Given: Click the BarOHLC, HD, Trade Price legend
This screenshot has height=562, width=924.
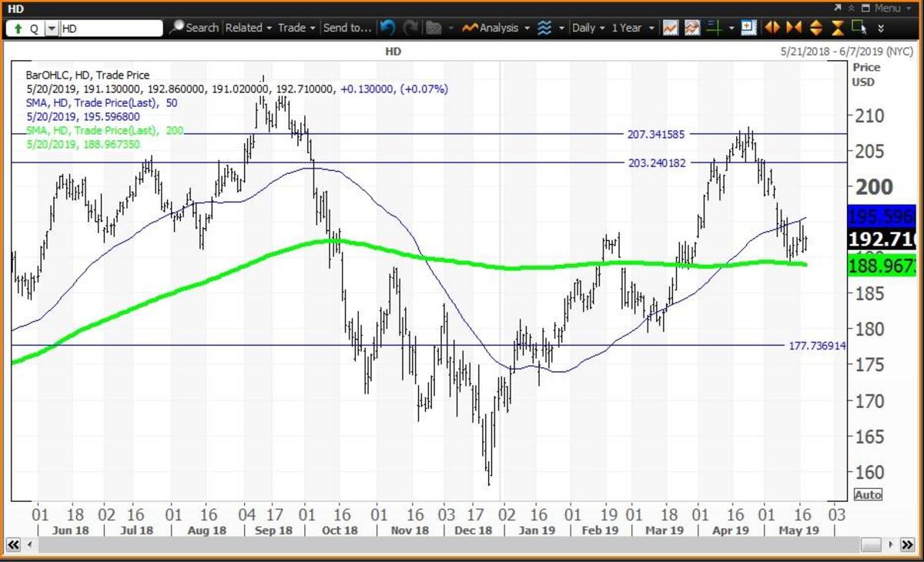Looking at the screenshot, I should 86,75.
